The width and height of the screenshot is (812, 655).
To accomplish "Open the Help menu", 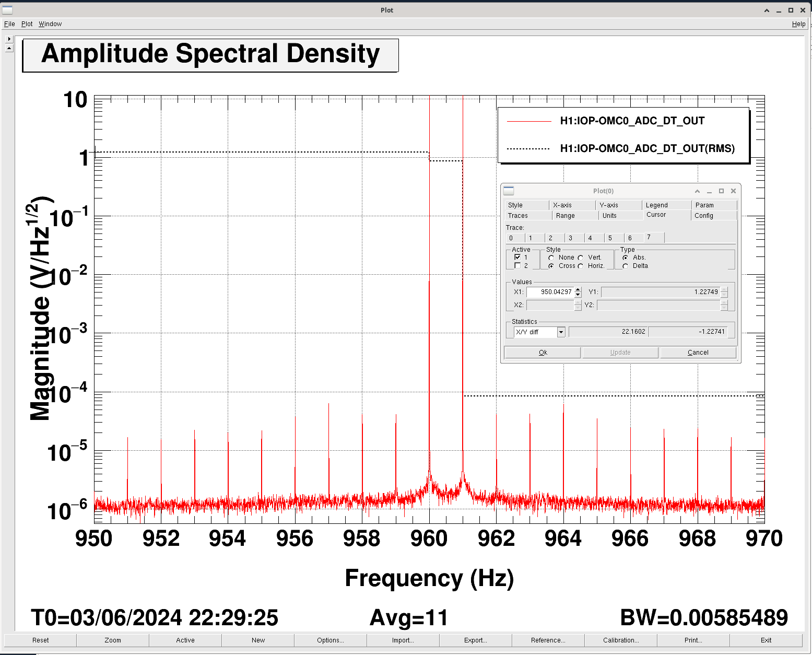I will click(798, 24).
